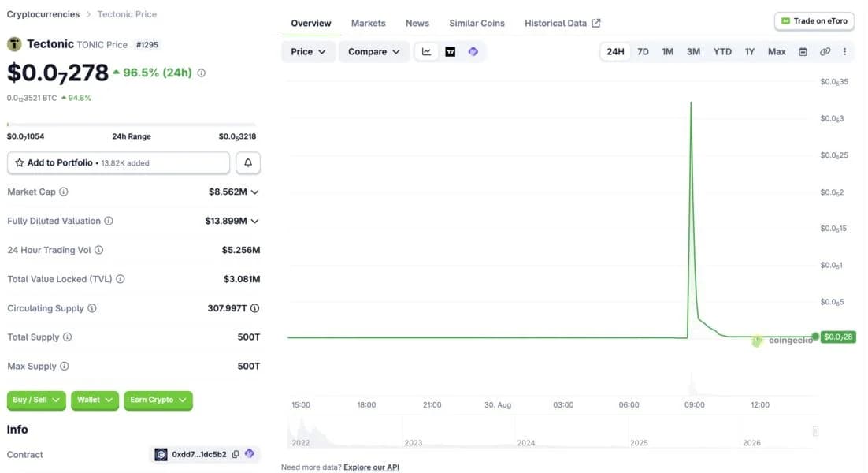Show info for 24h price change
The height and width of the screenshot is (473, 868).
[202, 73]
